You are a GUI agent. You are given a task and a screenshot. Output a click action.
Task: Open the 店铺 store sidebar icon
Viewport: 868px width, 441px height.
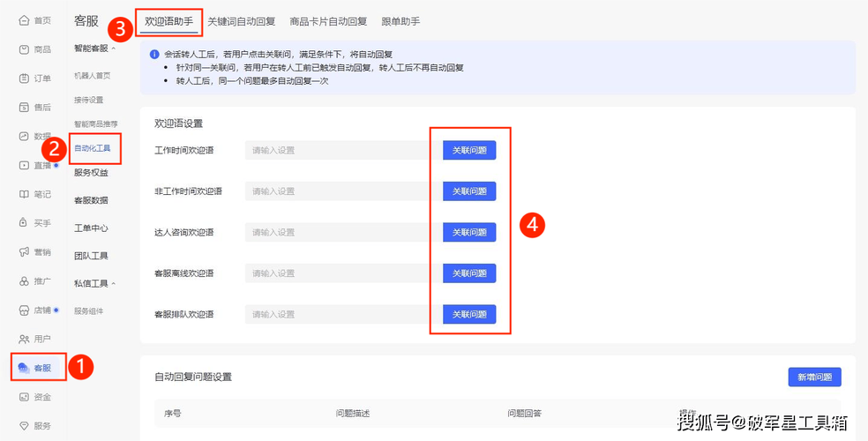point(24,310)
